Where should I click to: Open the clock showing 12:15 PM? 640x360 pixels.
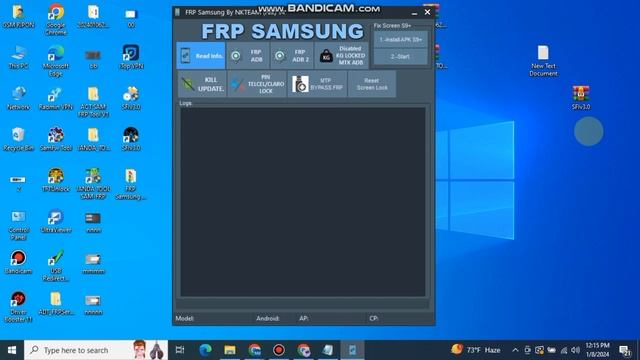point(598,350)
